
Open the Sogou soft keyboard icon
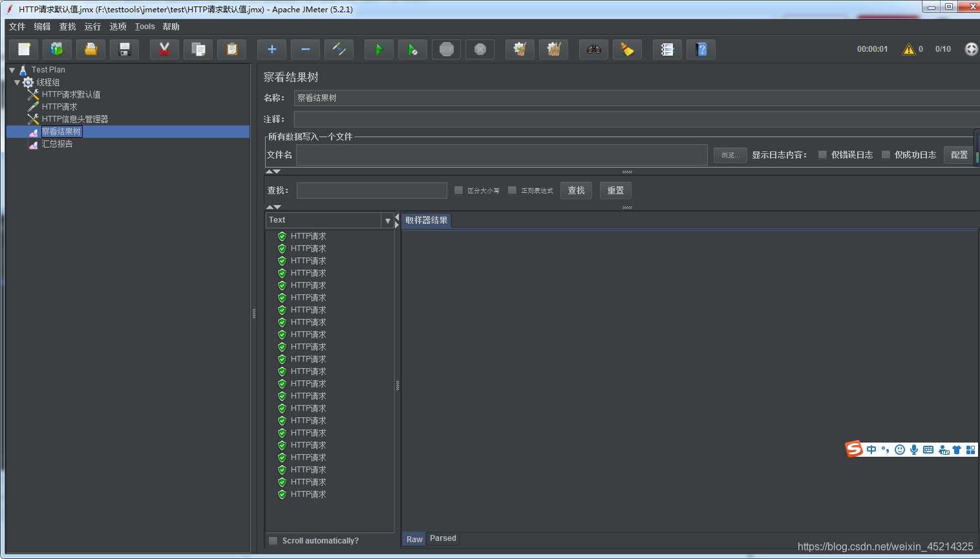[x=928, y=450]
